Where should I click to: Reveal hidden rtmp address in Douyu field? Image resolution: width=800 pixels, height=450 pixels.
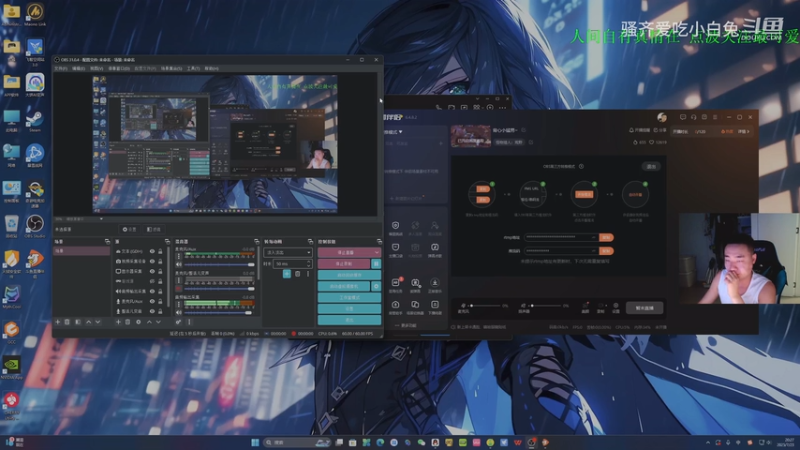pos(593,237)
